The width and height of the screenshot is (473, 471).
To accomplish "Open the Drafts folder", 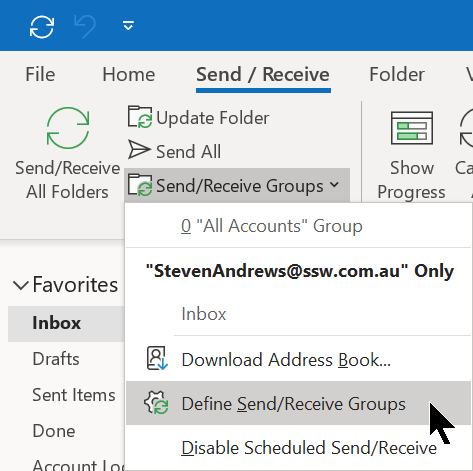I will pyautogui.click(x=56, y=359).
